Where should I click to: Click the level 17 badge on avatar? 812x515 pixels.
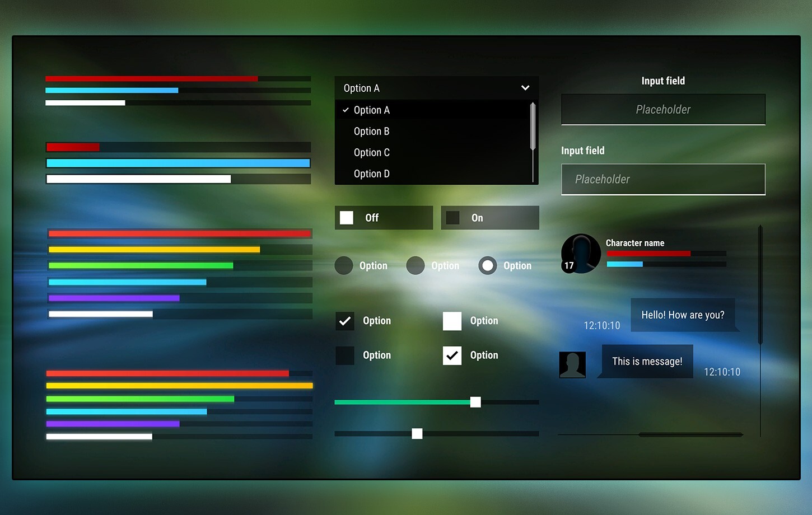tap(569, 266)
